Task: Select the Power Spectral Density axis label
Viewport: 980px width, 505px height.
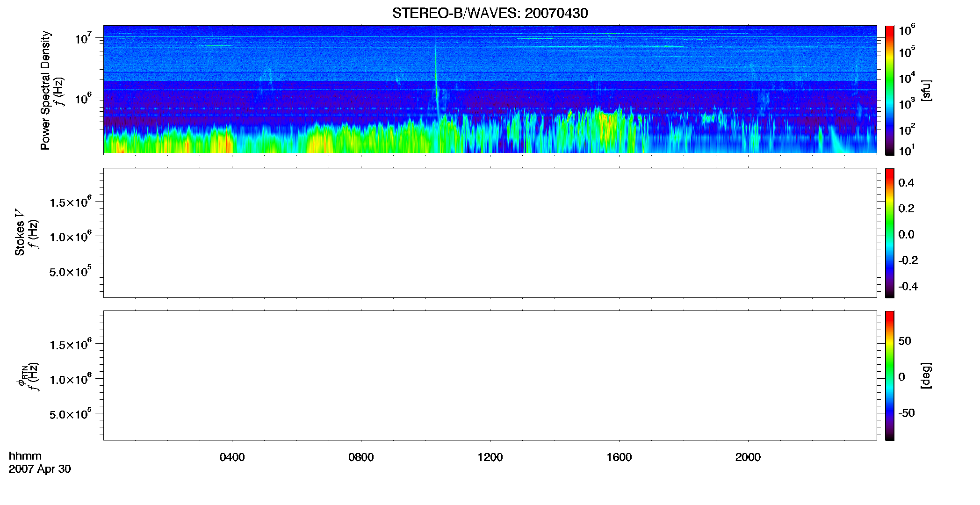Action: coord(45,90)
